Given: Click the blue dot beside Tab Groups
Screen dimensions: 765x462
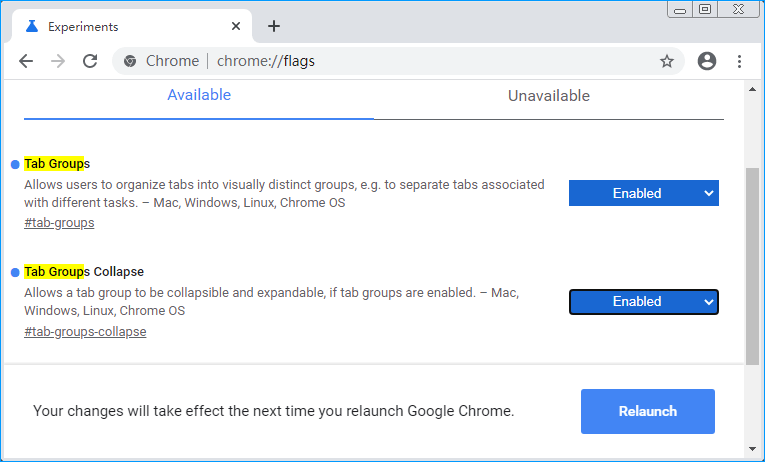Looking at the screenshot, I should (x=15, y=164).
